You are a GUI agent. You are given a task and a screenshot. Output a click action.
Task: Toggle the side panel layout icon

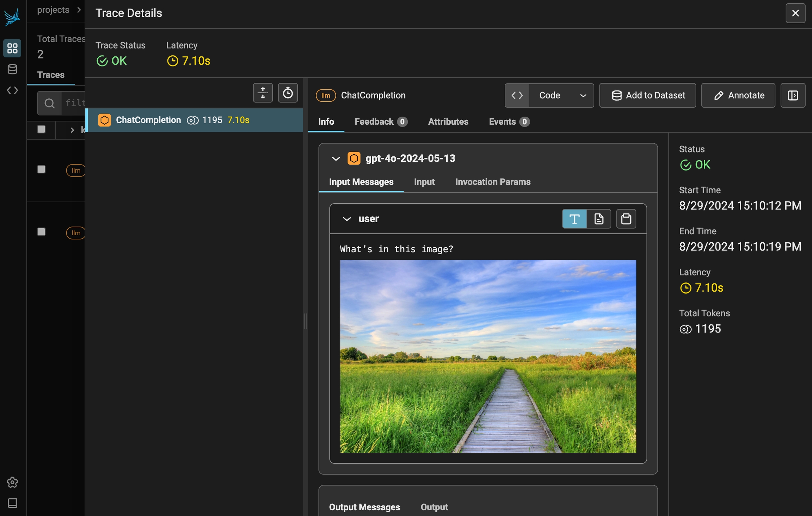coord(793,95)
